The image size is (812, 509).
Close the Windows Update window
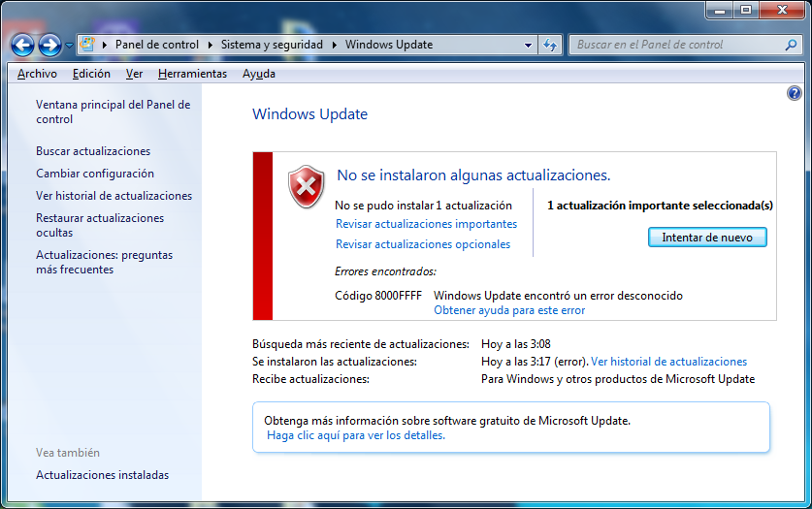[783, 10]
